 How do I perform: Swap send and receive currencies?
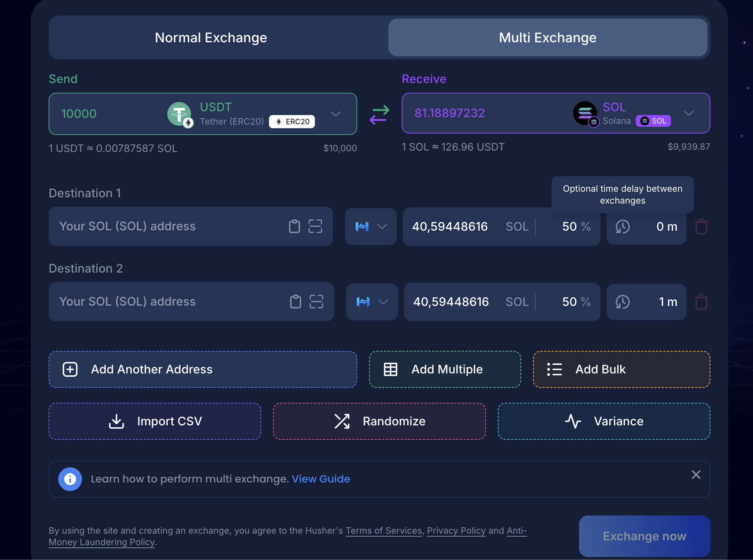[x=379, y=115]
